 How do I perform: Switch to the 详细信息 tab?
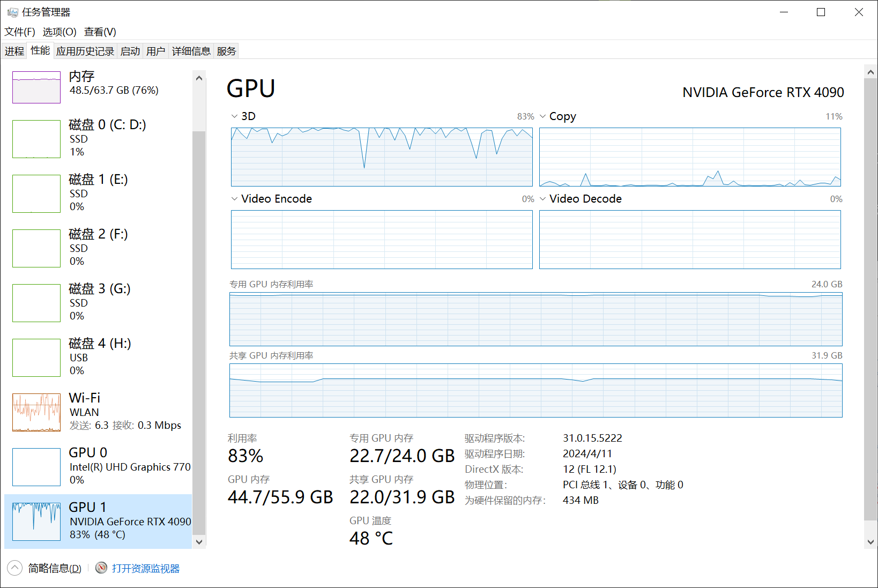coord(191,51)
